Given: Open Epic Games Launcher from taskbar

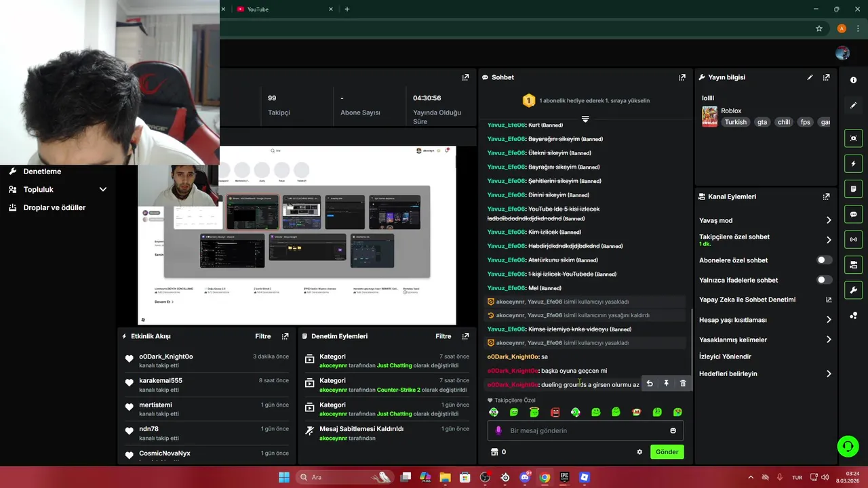Looking at the screenshot, I should point(564,477).
